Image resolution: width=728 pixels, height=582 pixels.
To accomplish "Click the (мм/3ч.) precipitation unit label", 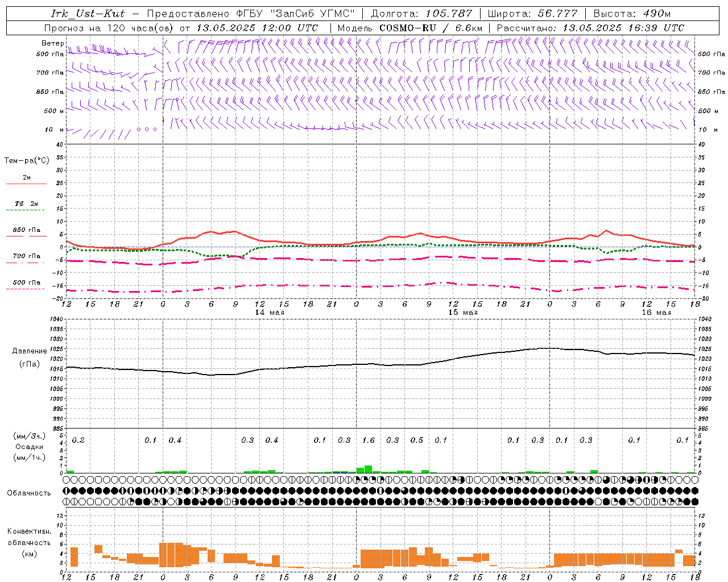I will pyautogui.click(x=30, y=436).
